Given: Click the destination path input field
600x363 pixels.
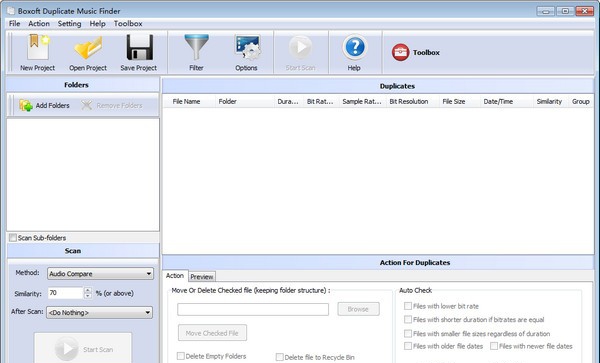Looking at the screenshot, I should point(253,309).
